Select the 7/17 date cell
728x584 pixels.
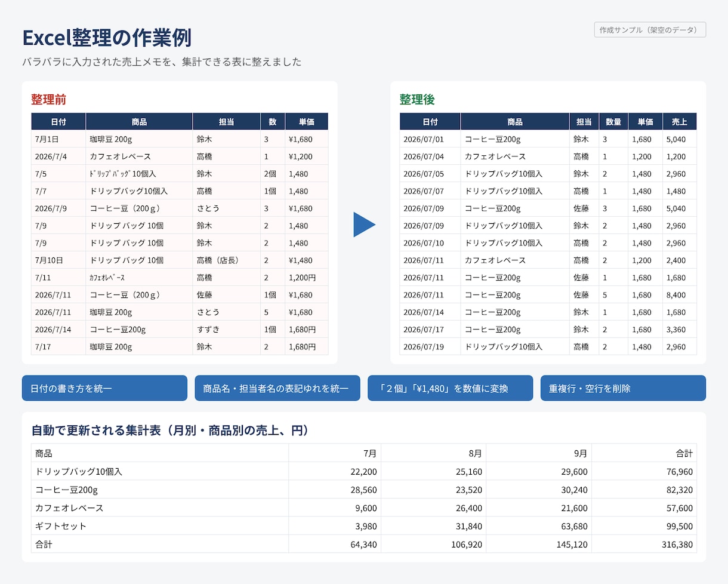tap(58, 347)
